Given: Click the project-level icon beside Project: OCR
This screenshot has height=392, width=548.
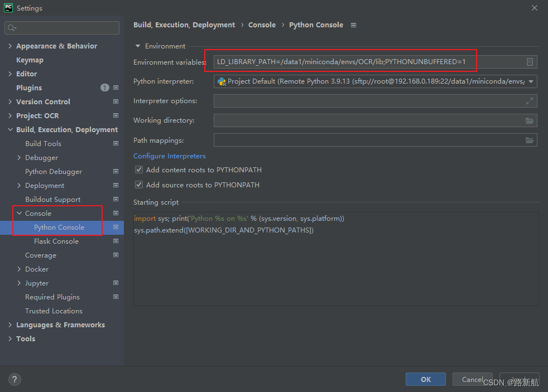Looking at the screenshot, I should click(116, 115).
